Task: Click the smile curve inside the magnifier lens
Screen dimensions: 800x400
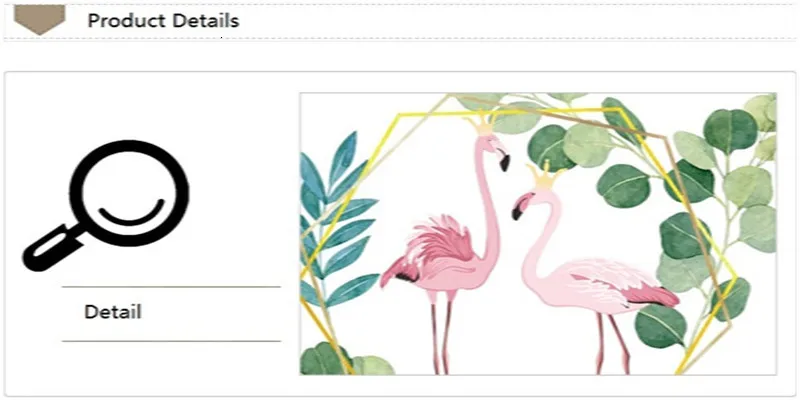Action: click(x=132, y=212)
